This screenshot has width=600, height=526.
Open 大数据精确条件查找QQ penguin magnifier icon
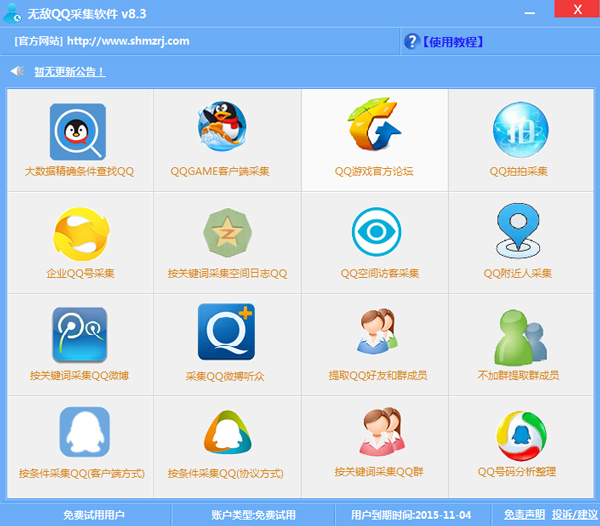point(78,132)
